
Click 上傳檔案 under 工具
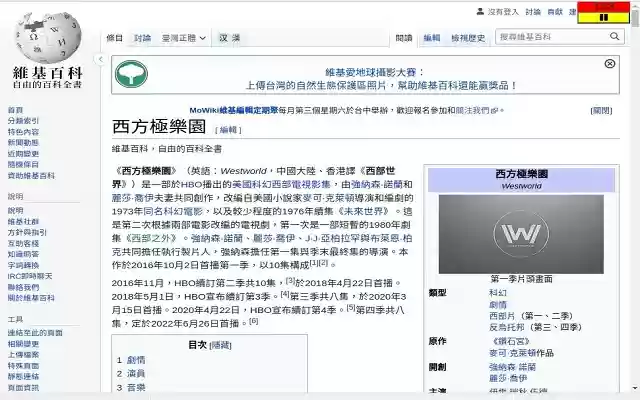pos(23,355)
